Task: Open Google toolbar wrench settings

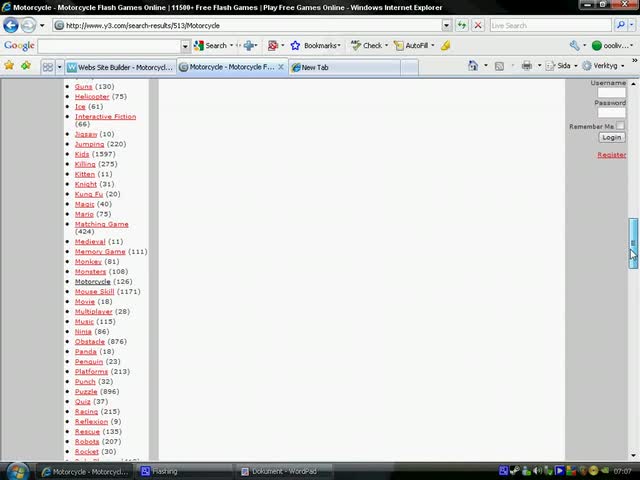Action: click(x=575, y=46)
